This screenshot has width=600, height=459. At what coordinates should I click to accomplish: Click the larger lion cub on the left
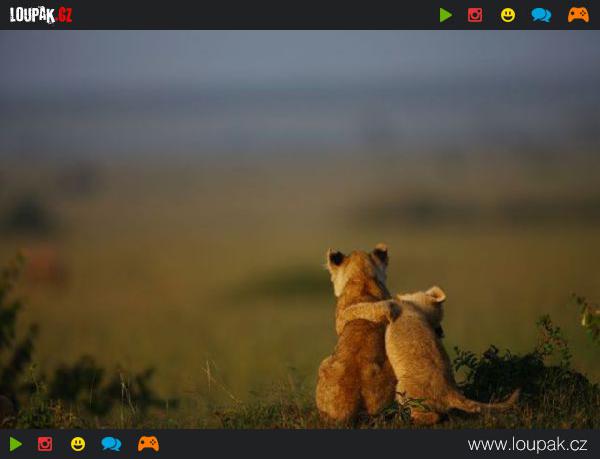tap(355, 350)
